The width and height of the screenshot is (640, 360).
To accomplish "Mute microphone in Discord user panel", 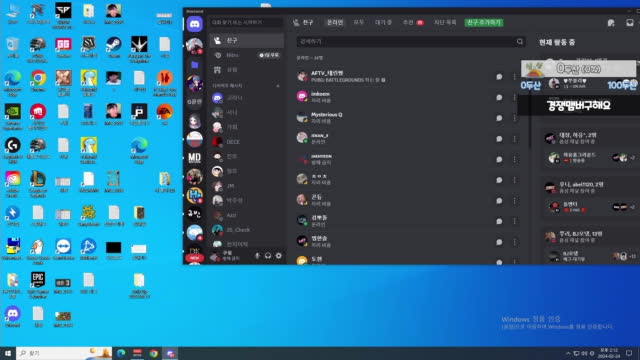I will pos(257,256).
